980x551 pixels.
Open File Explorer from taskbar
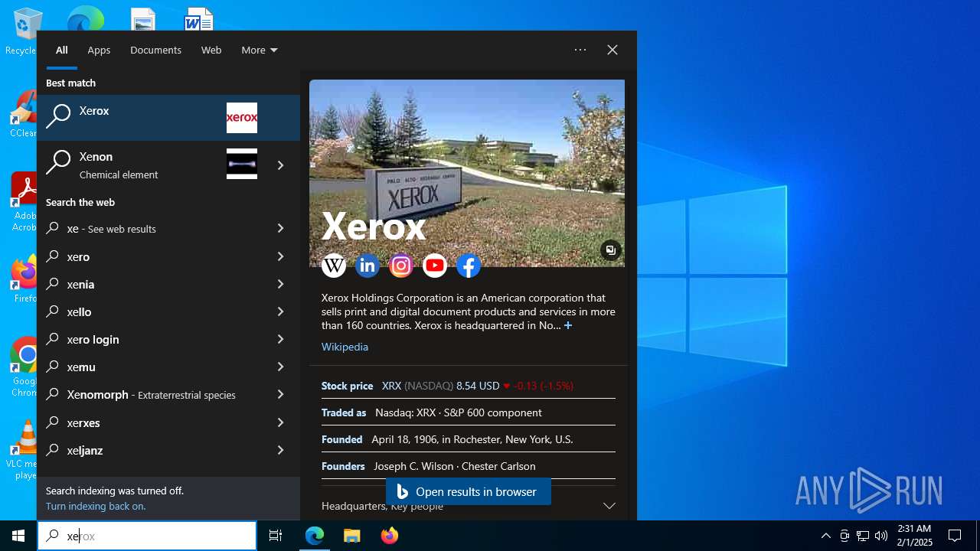[x=351, y=536]
